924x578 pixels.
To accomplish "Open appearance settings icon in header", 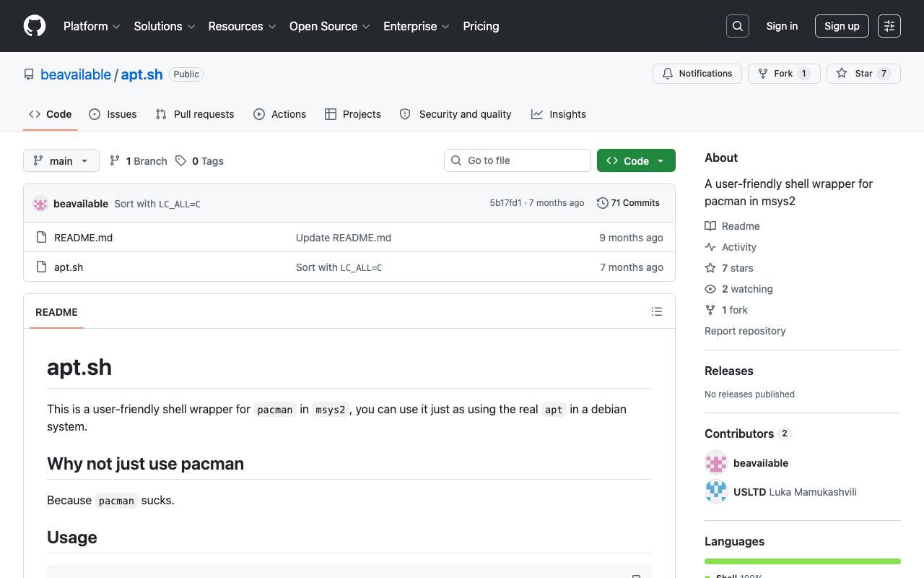I will click(889, 26).
